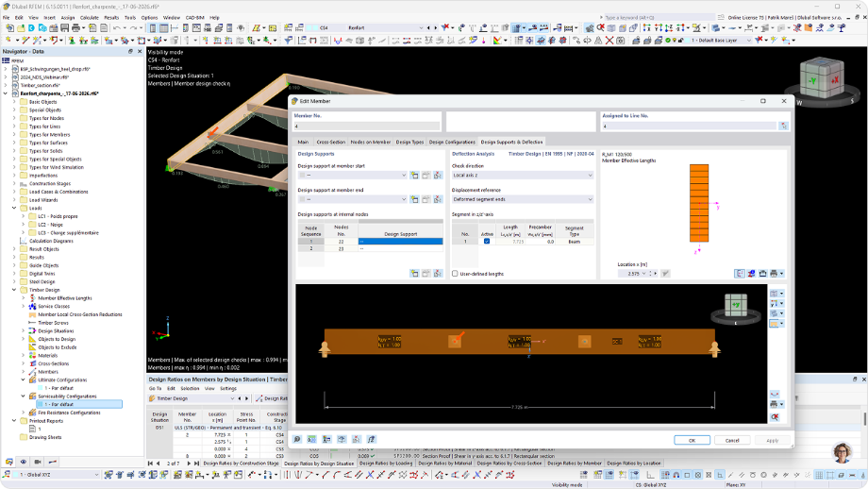Click the new model icon in main toolbar
Image resolution: width=868 pixels, height=489 pixels.
click(9, 27)
